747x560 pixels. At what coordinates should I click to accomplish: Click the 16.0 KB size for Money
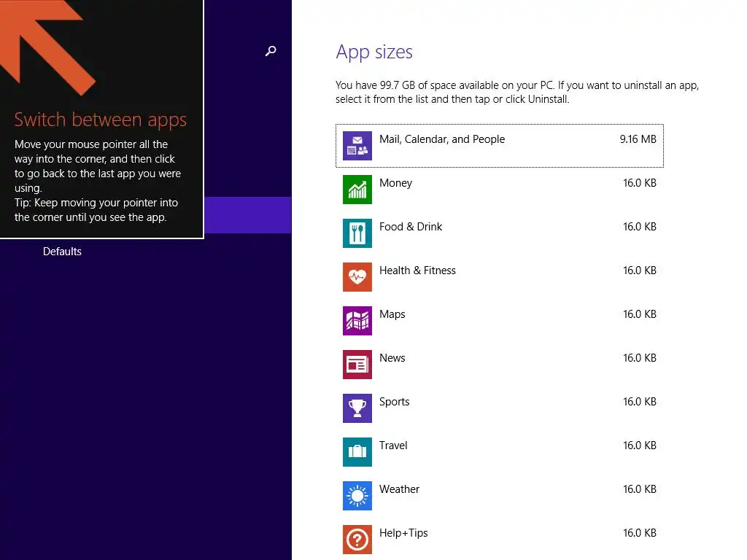click(640, 183)
